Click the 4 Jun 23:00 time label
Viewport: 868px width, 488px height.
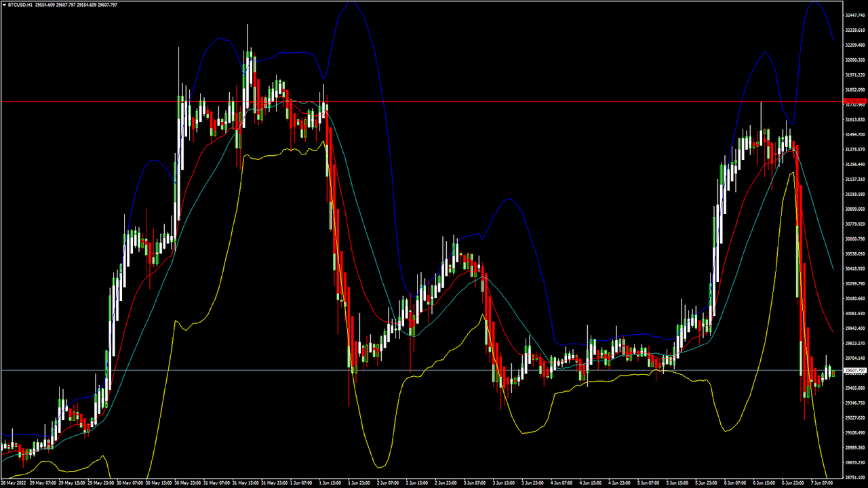(x=621, y=483)
